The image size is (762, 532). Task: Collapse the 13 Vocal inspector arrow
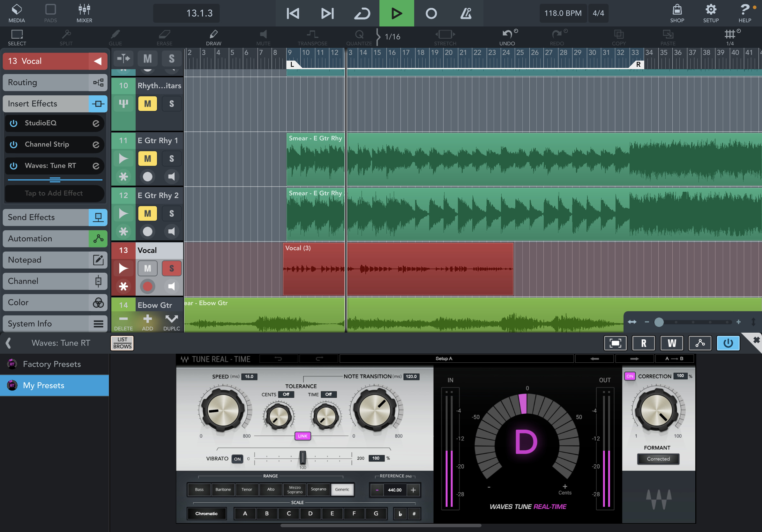click(98, 61)
